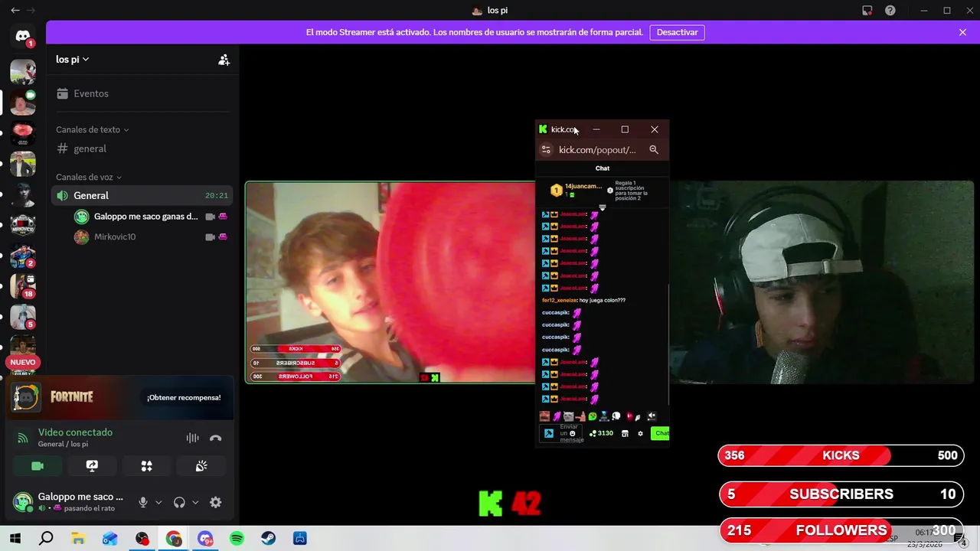This screenshot has width=980, height=551.
Task: Expand headphones output options chevron
Action: pos(195,503)
